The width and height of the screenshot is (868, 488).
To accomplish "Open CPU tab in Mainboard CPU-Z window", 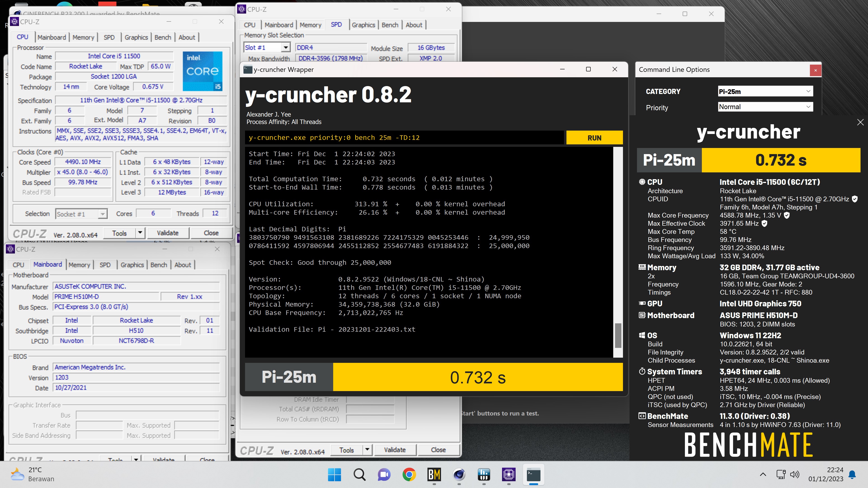I will 18,265.
